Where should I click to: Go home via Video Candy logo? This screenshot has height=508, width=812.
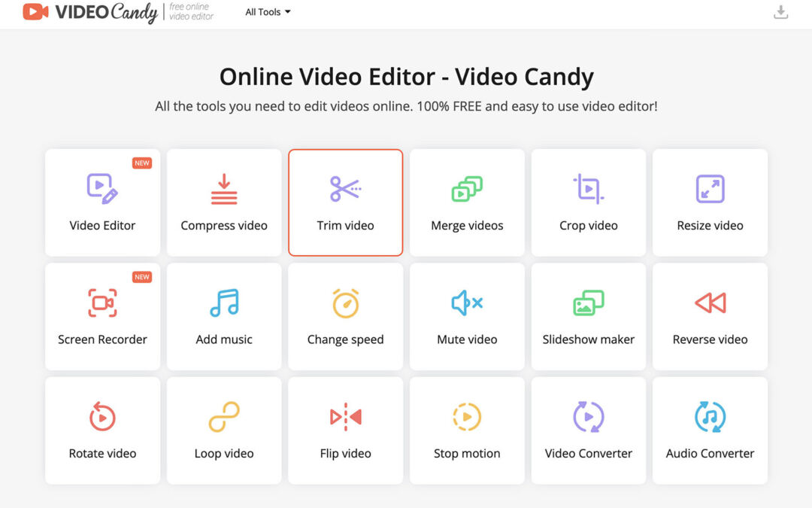[90, 13]
